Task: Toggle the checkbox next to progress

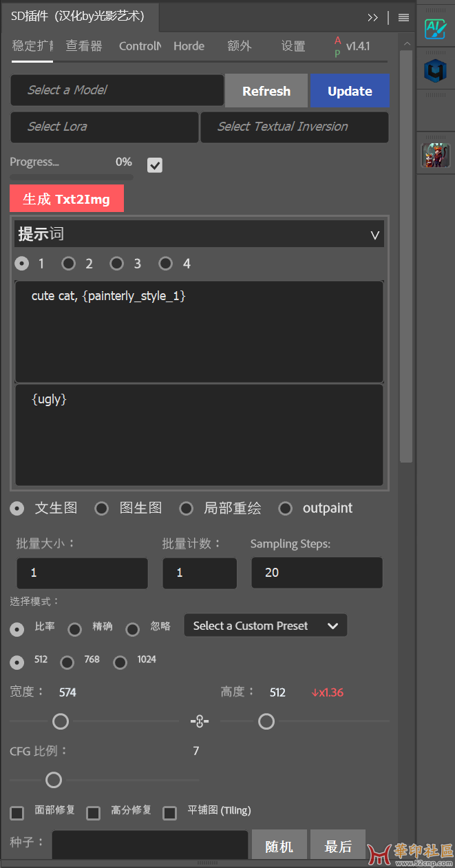Action: [x=155, y=165]
